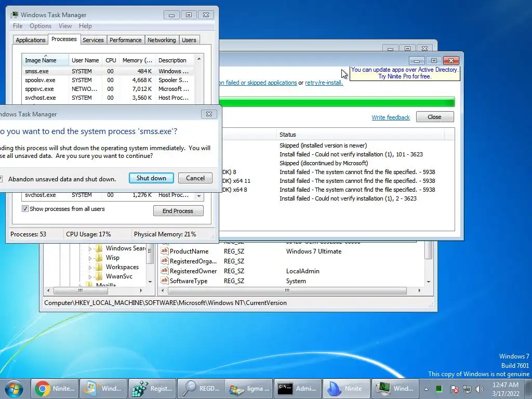Open the Help menu in Task Manager

pyautogui.click(x=85, y=26)
